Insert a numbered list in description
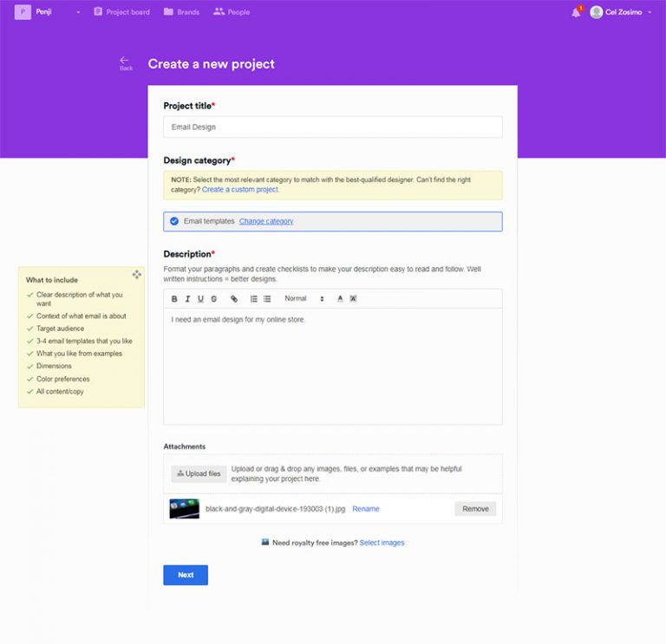 (254, 299)
